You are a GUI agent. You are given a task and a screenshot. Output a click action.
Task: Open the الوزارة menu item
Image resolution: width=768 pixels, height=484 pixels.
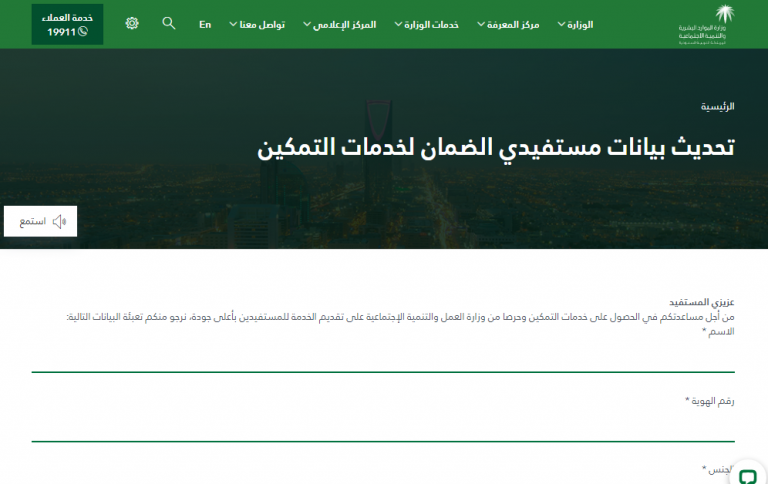click(580, 24)
